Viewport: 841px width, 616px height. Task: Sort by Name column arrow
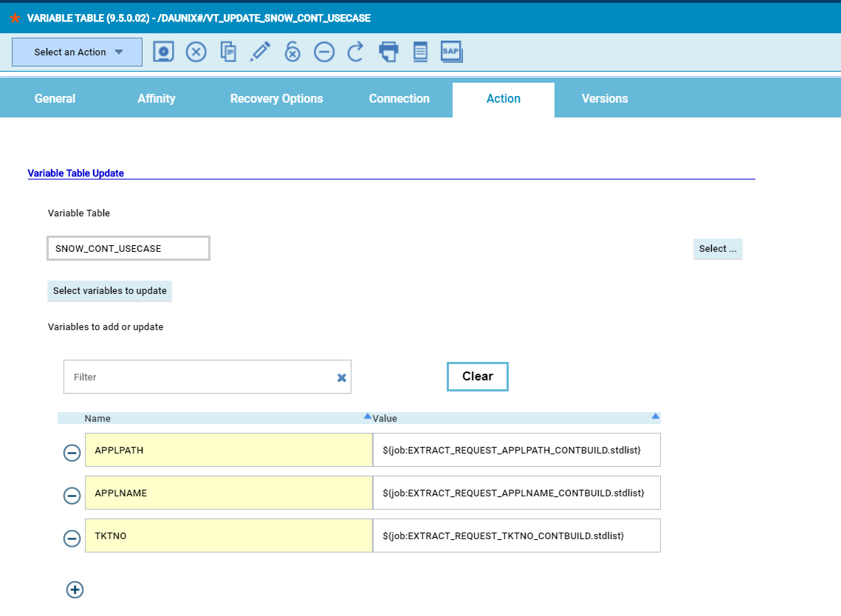pos(367,417)
